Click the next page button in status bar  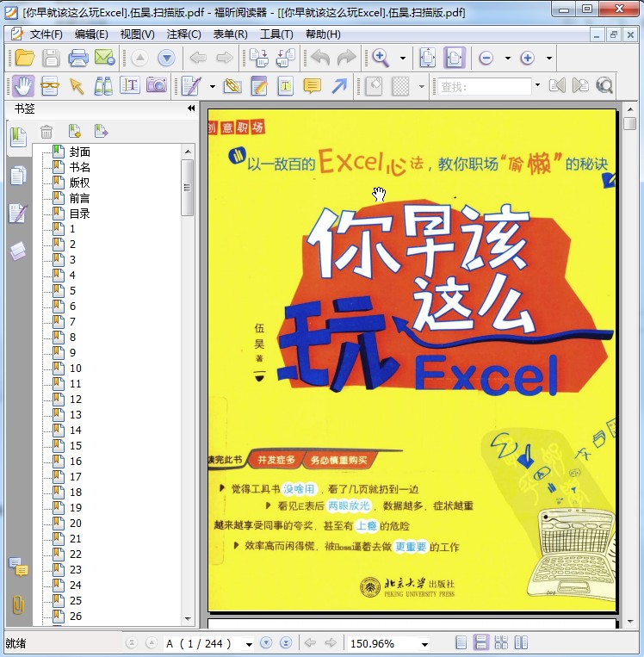click(266, 642)
